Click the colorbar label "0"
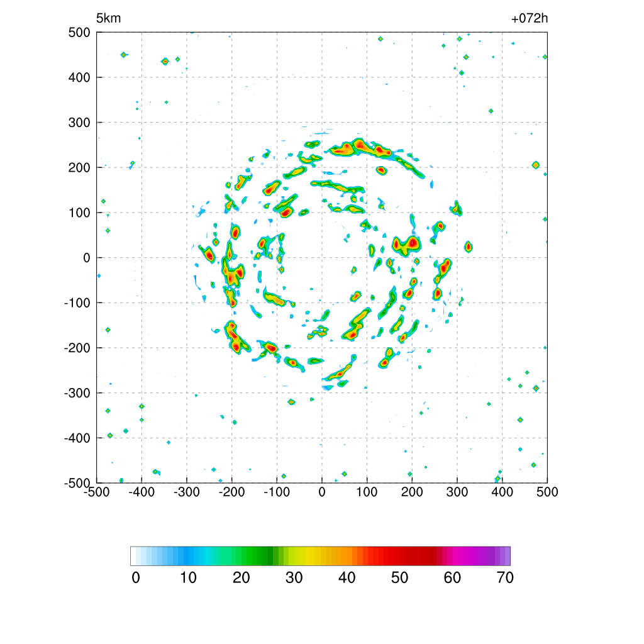Image resolution: width=644 pixels, height=644 pixels. coord(136,578)
